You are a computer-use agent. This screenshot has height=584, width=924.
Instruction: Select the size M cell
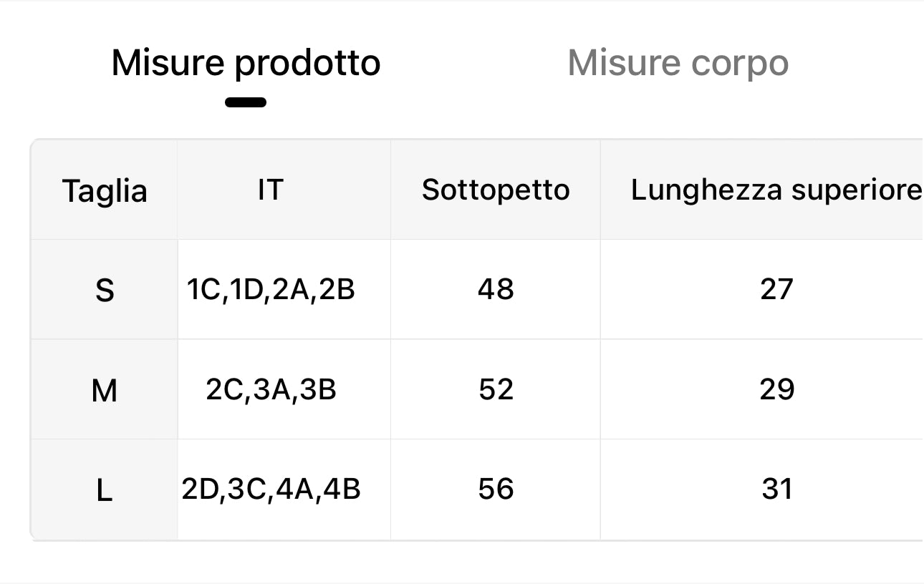(105, 390)
